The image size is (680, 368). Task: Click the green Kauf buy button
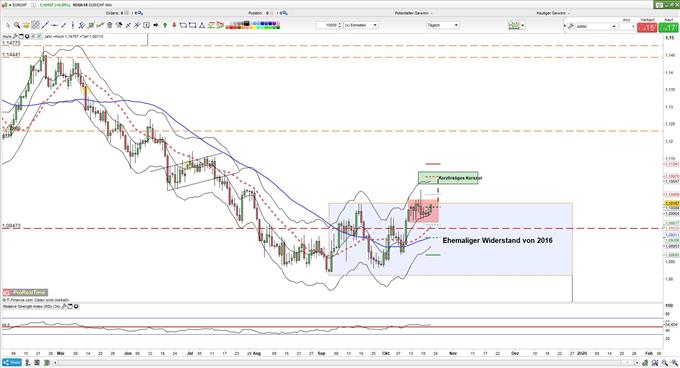click(668, 27)
